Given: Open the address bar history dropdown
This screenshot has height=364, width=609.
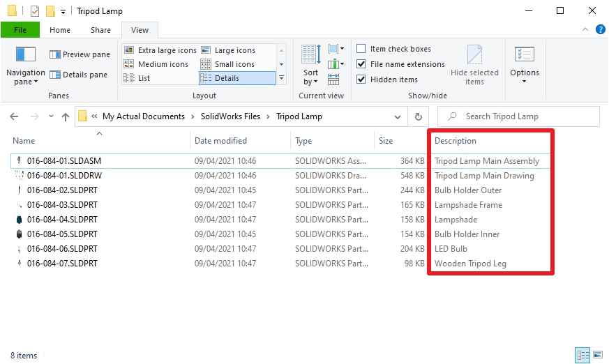Looking at the screenshot, I should tap(400, 116).
